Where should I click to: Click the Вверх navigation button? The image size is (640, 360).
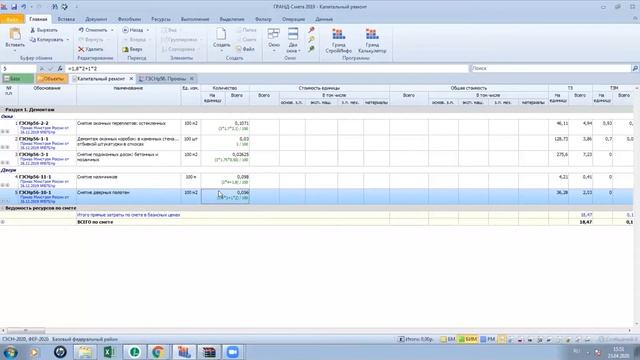[132, 49]
